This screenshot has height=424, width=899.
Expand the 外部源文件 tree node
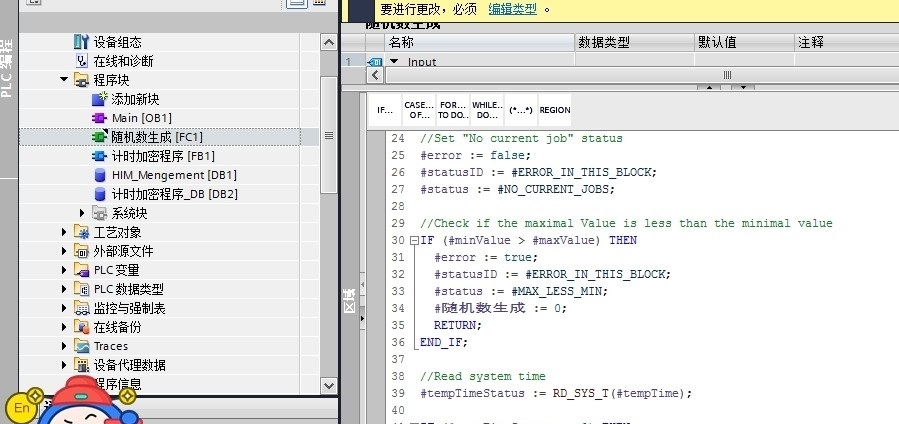[64, 251]
